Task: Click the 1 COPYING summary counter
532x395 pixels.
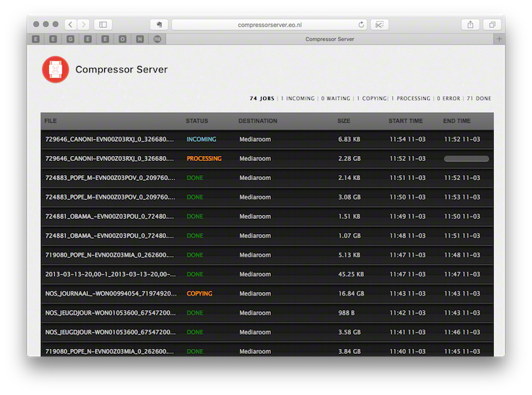Action: click(x=372, y=99)
